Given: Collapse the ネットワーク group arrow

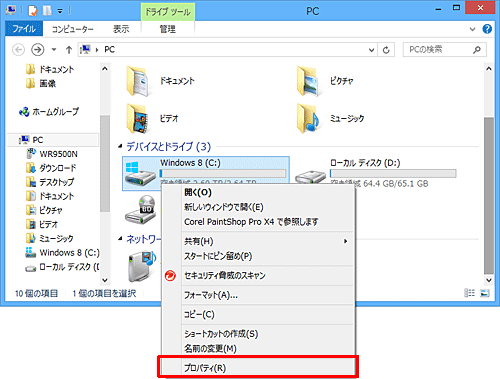Looking at the screenshot, I should tap(120, 239).
